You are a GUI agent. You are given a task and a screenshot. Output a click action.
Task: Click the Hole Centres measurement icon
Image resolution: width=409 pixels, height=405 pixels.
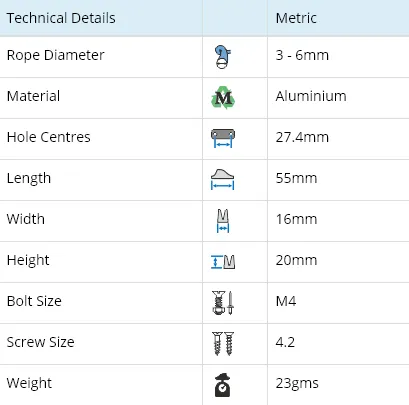223,138
